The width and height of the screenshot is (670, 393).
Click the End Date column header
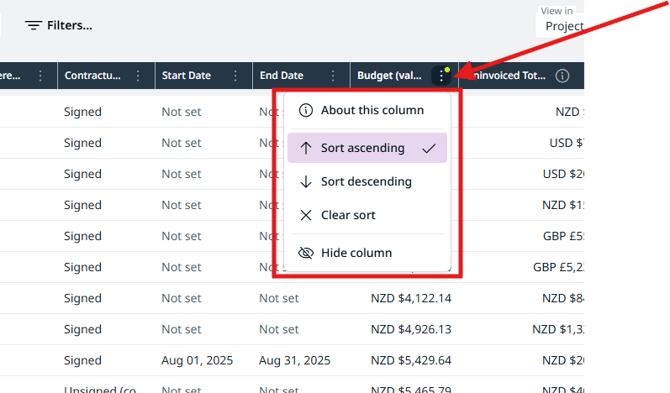[281, 76]
